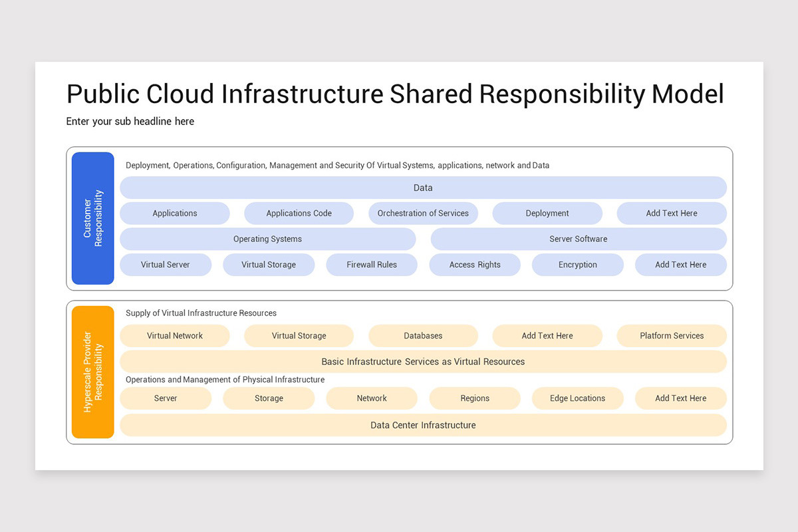Viewport: 798px width, 532px height.
Task: Select Basic Infrastructure Services as Virtual Resources
Action: pos(423,361)
